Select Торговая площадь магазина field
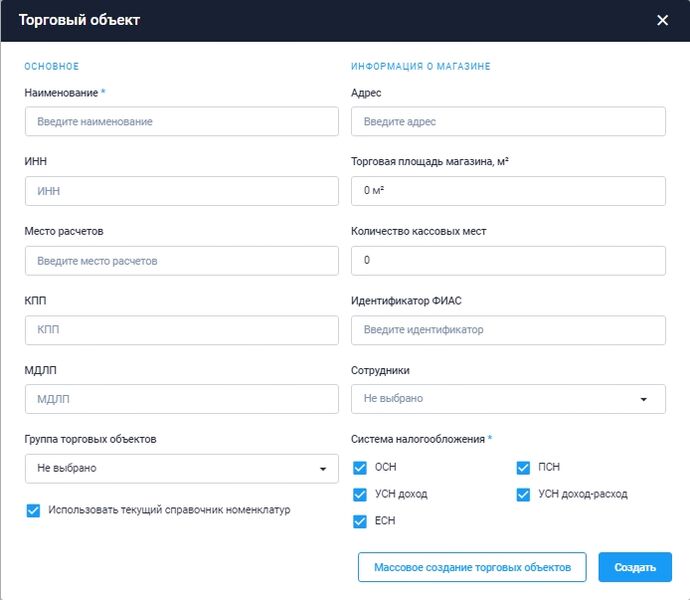The image size is (690, 600). coord(508,191)
